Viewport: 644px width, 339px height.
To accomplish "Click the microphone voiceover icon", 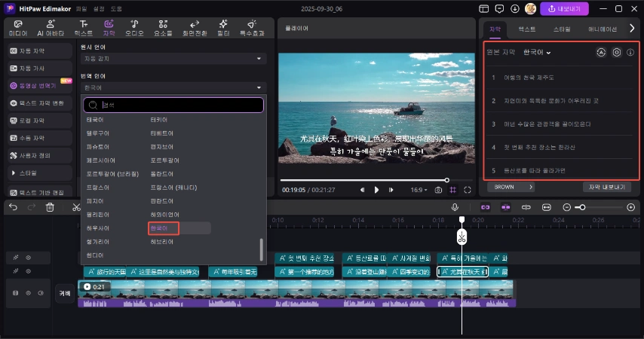I will pos(455,207).
